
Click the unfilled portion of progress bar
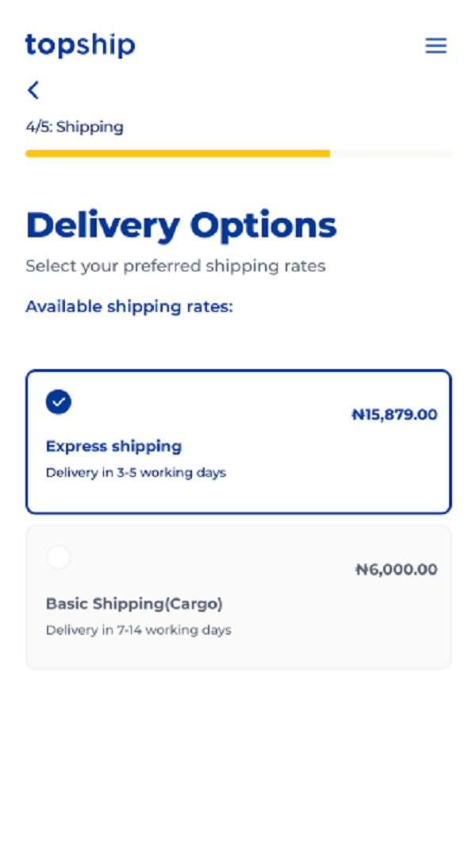[390, 153]
